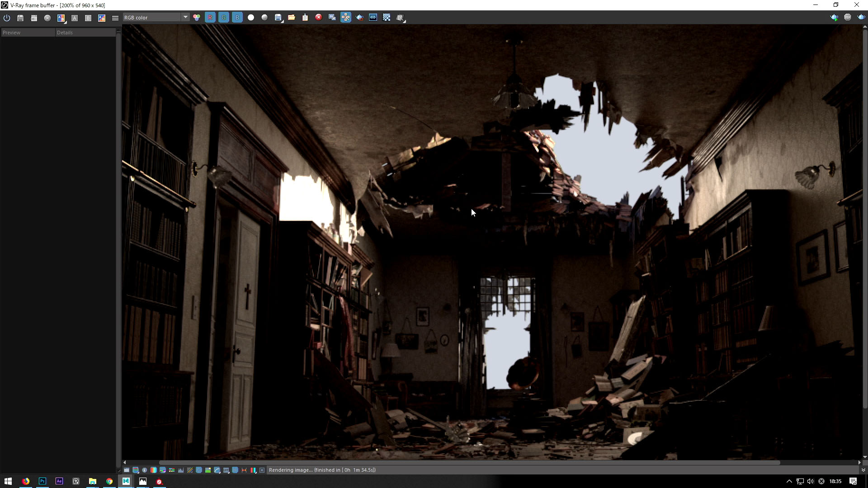
Task: Click the Preview column header
Action: 28,33
